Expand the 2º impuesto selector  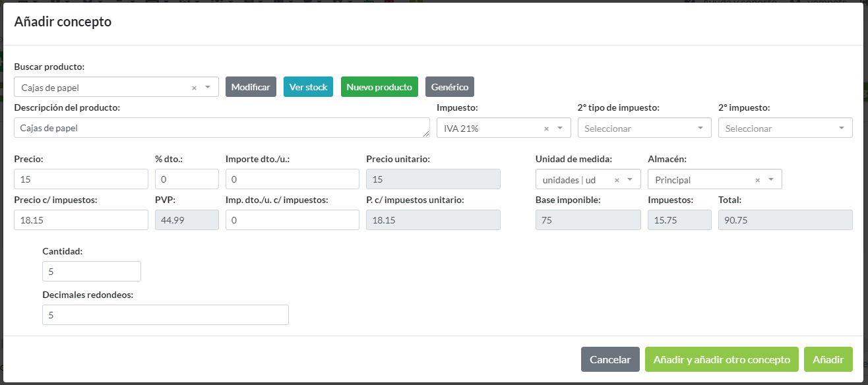(x=841, y=129)
